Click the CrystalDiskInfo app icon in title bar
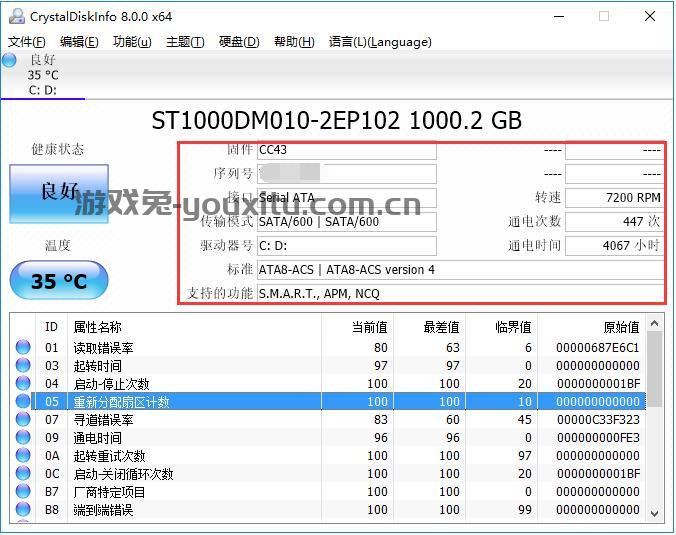 [x=17, y=16]
